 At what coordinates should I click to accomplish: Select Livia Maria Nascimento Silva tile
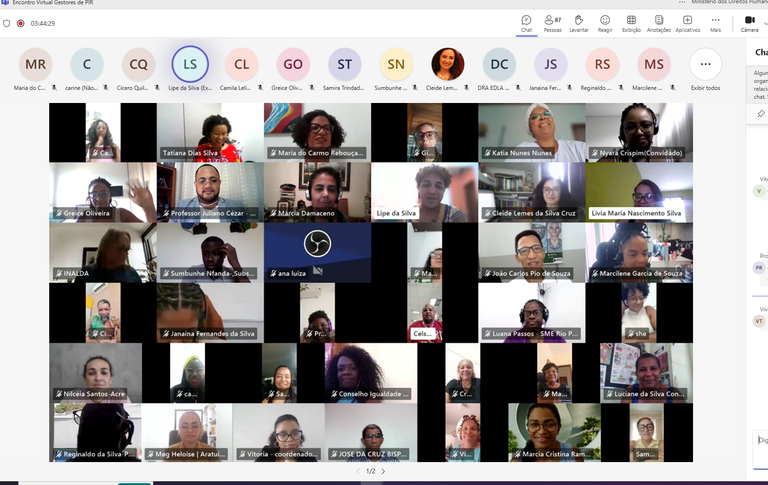click(639, 193)
